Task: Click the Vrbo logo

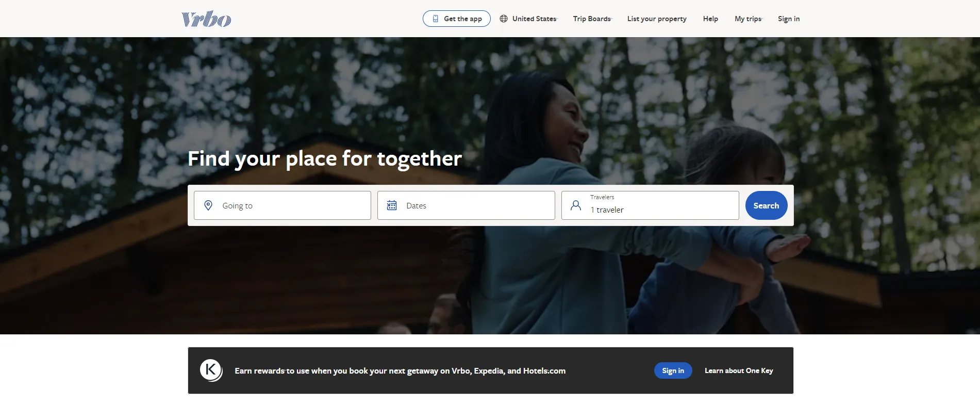Action: click(206, 19)
